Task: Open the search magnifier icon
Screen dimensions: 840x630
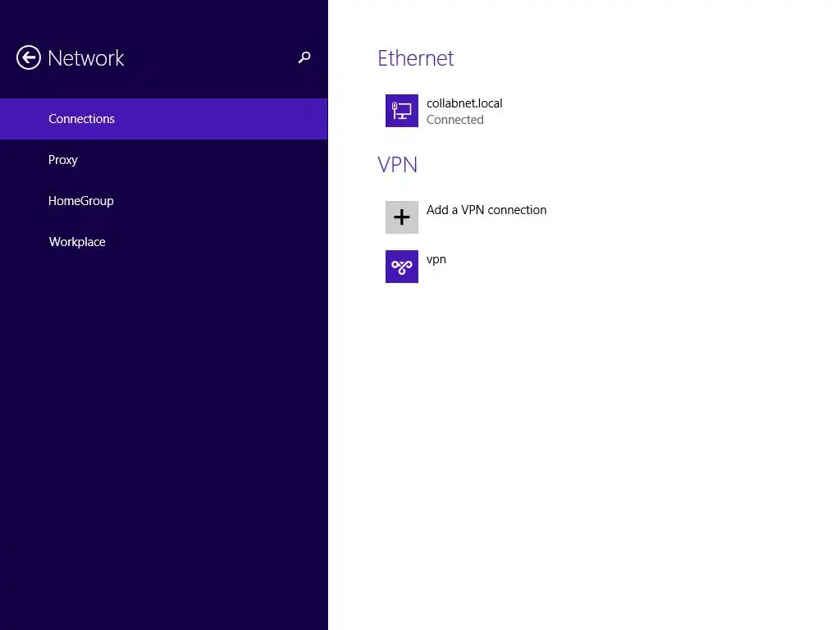Action: [x=304, y=57]
